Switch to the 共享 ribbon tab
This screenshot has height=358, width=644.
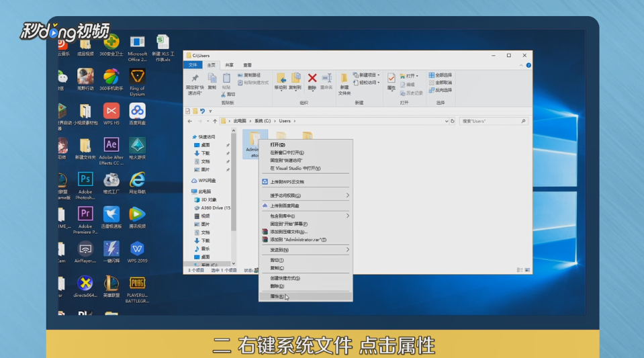[229, 65]
